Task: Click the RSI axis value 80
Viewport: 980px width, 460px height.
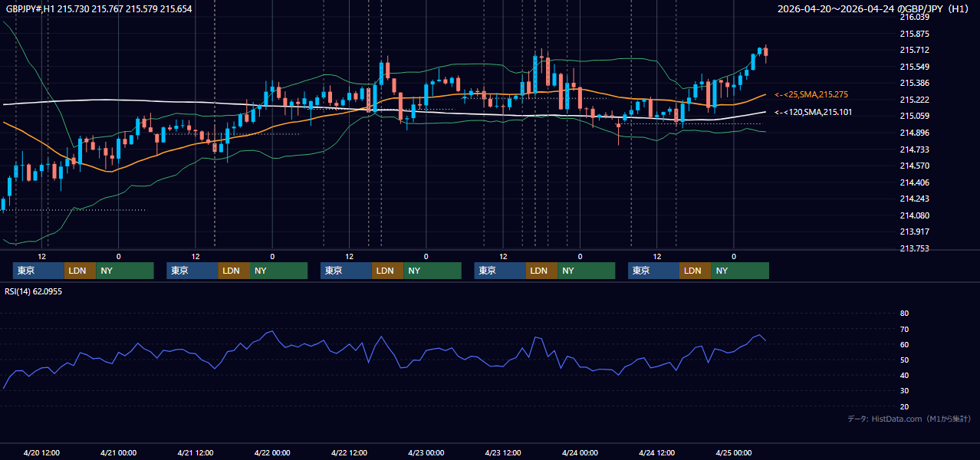Action: [x=904, y=314]
